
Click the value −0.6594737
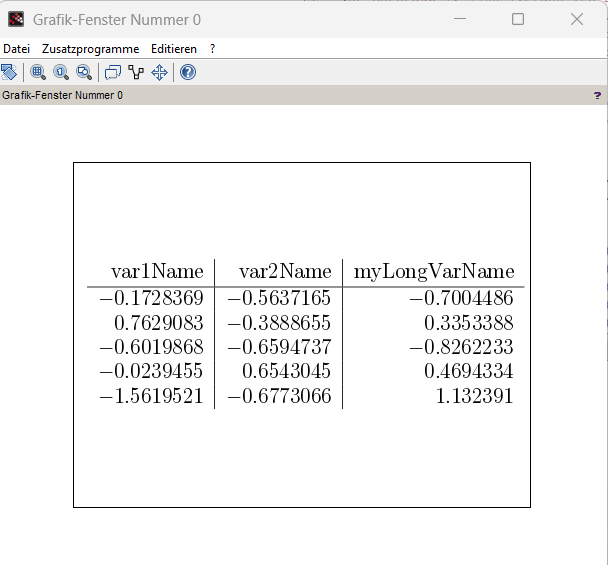pos(279,347)
